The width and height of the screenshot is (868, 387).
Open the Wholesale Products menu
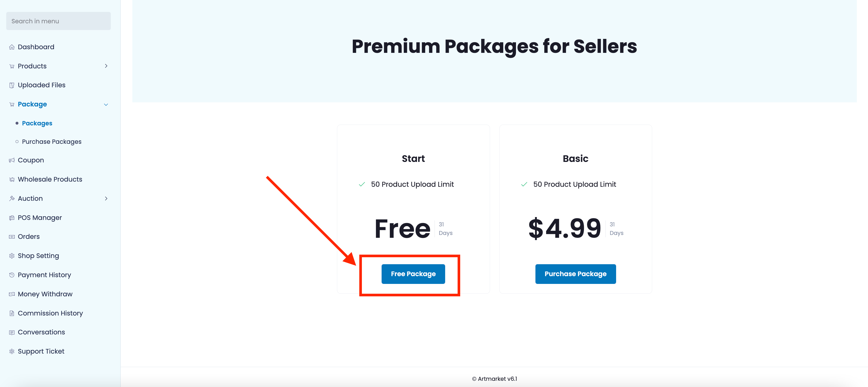50,179
